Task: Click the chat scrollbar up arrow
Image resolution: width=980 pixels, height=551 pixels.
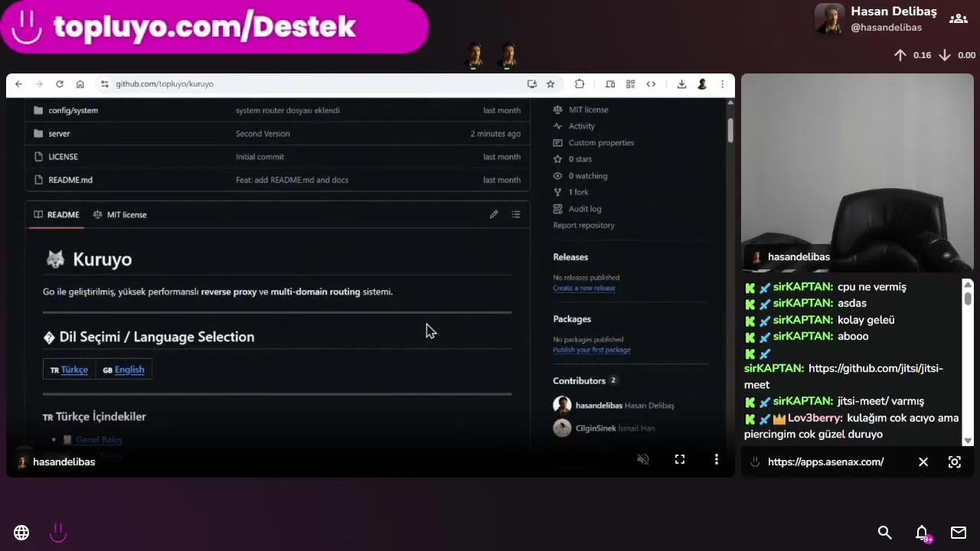Action: point(968,285)
